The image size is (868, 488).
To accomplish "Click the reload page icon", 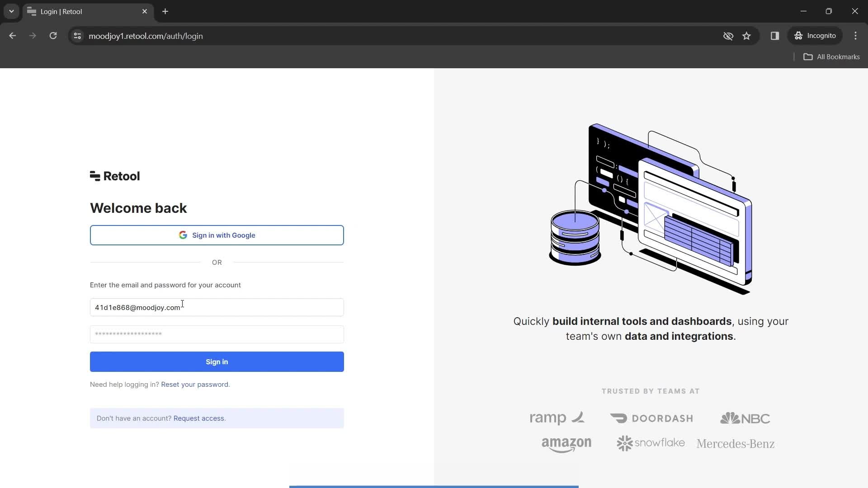I will pos(53,36).
